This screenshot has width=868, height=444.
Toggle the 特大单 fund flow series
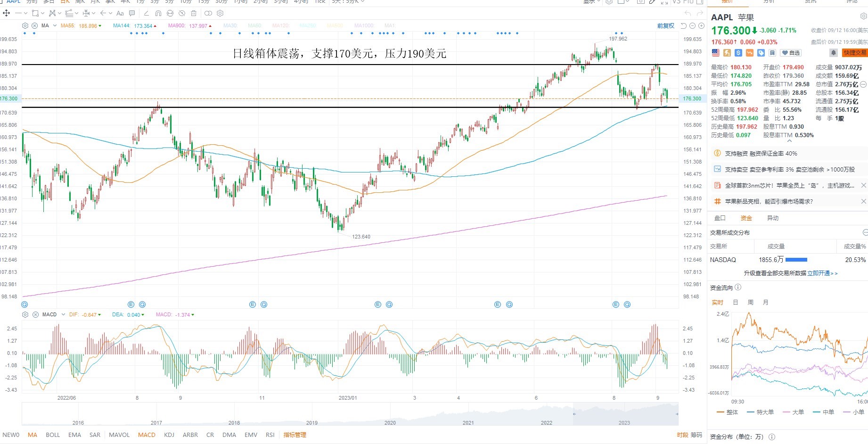coord(760,412)
